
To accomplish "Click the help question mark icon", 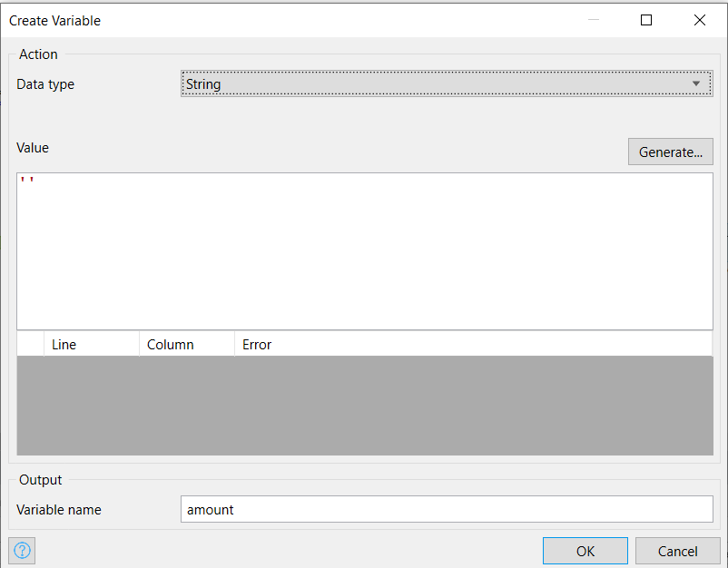I will coord(21,550).
